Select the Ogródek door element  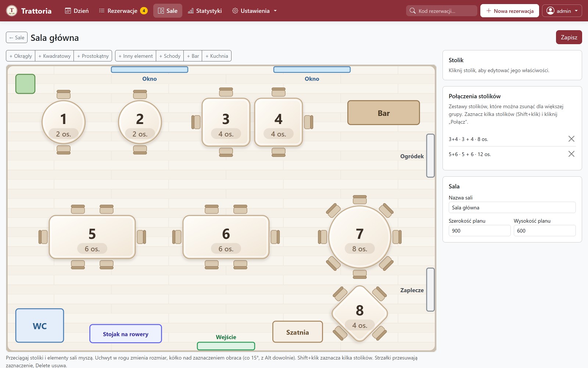click(430, 156)
